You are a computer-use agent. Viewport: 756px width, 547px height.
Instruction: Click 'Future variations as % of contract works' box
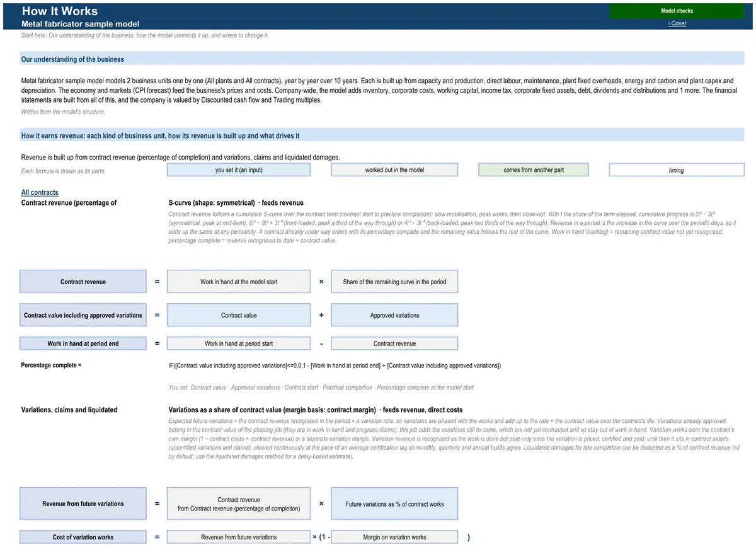click(394, 504)
